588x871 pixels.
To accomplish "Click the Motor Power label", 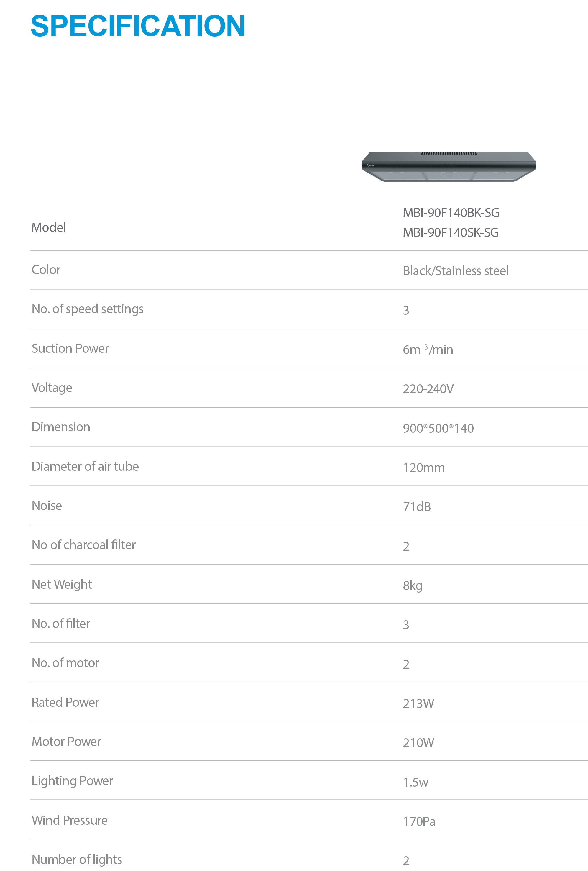I will (66, 742).
